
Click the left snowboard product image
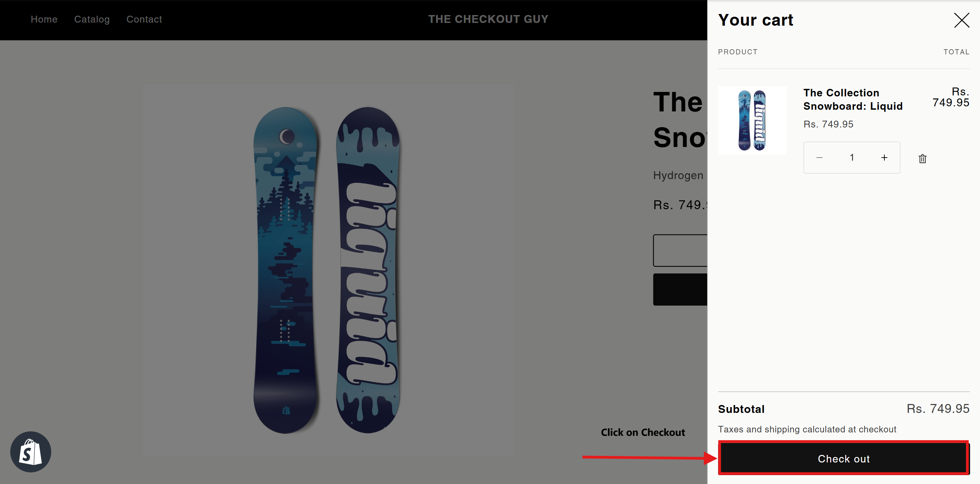[x=285, y=270]
